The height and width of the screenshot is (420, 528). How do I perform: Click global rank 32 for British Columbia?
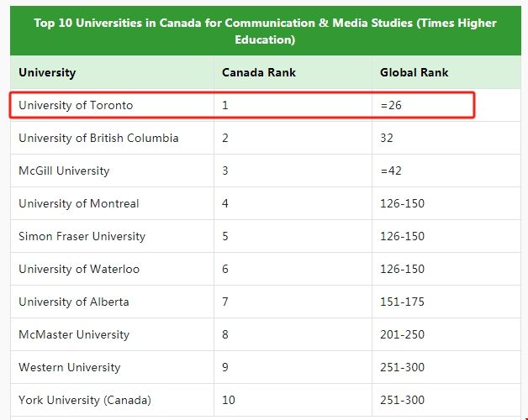(x=387, y=138)
